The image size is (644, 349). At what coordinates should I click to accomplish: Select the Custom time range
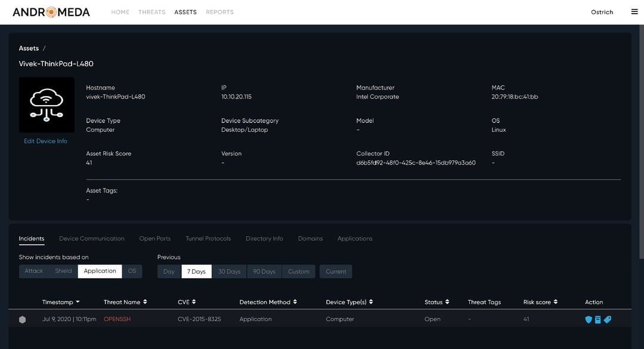tap(298, 271)
